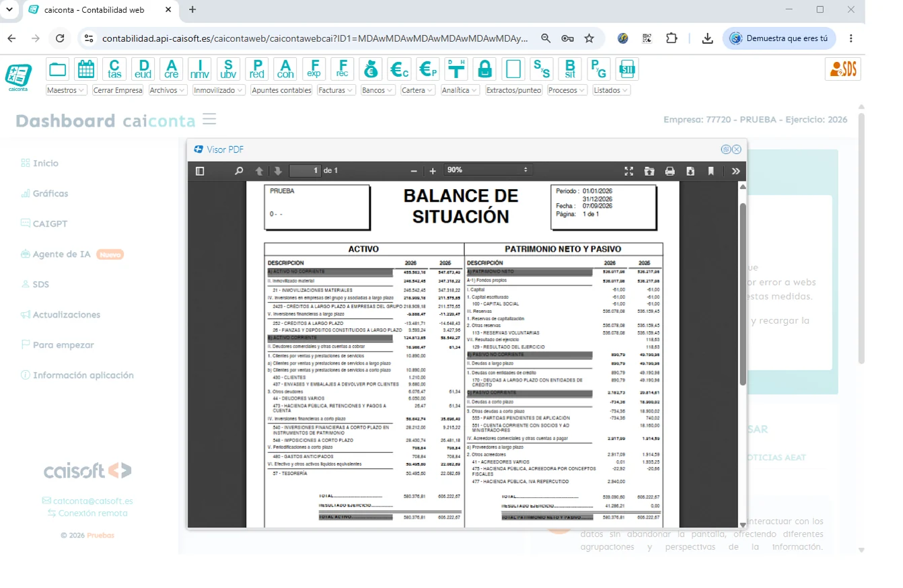Click the 'SyS' toolbar icon
The width and height of the screenshot is (903, 588).
pos(542,69)
